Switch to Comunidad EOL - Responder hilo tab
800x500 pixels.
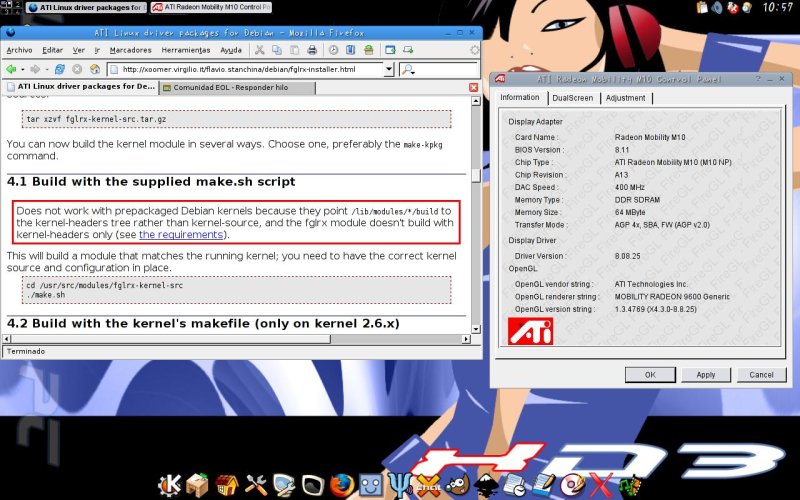pos(237,88)
